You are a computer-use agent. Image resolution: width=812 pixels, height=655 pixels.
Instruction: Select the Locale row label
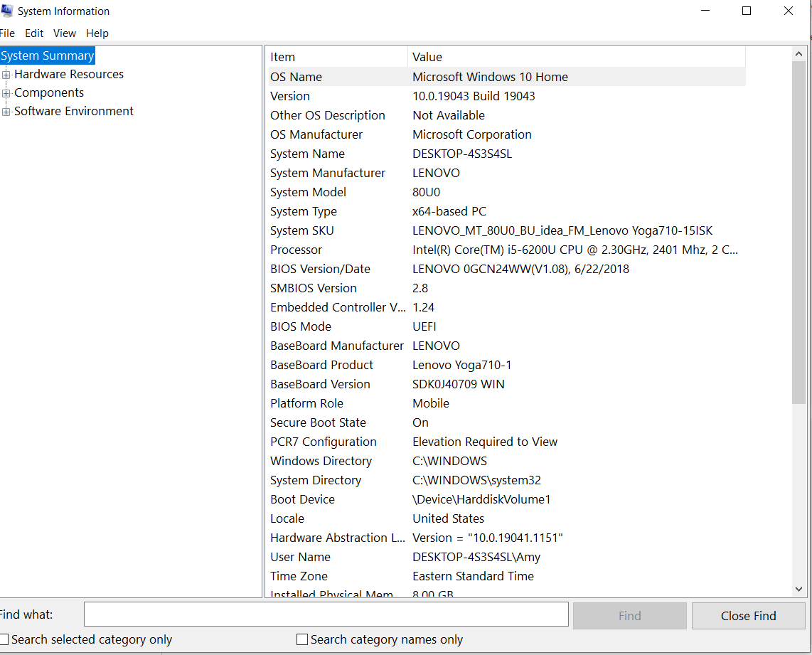[287, 518]
